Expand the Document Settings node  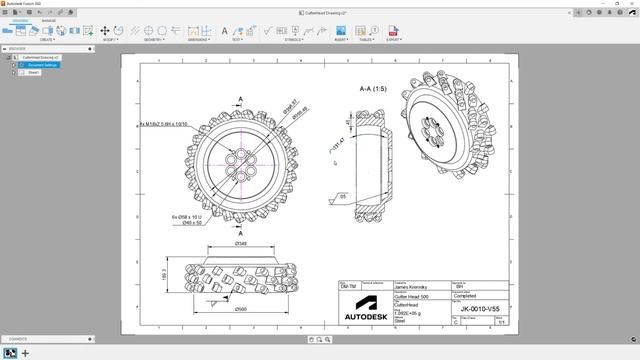(13, 65)
